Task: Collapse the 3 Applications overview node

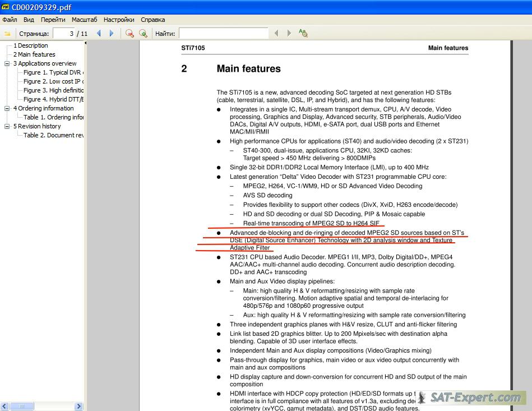Action: [x=7, y=63]
